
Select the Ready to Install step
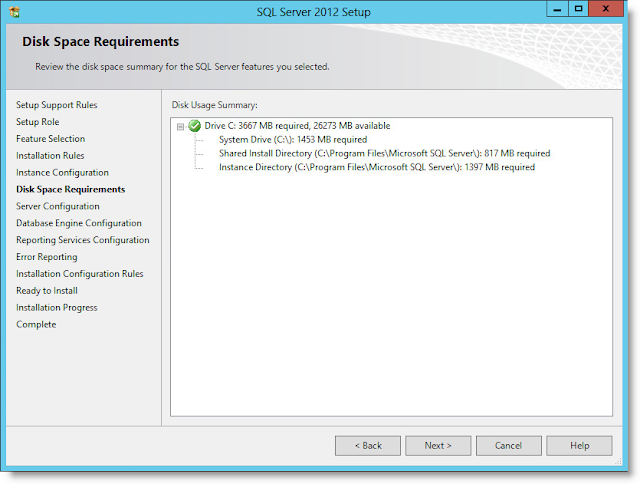[x=47, y=291]
